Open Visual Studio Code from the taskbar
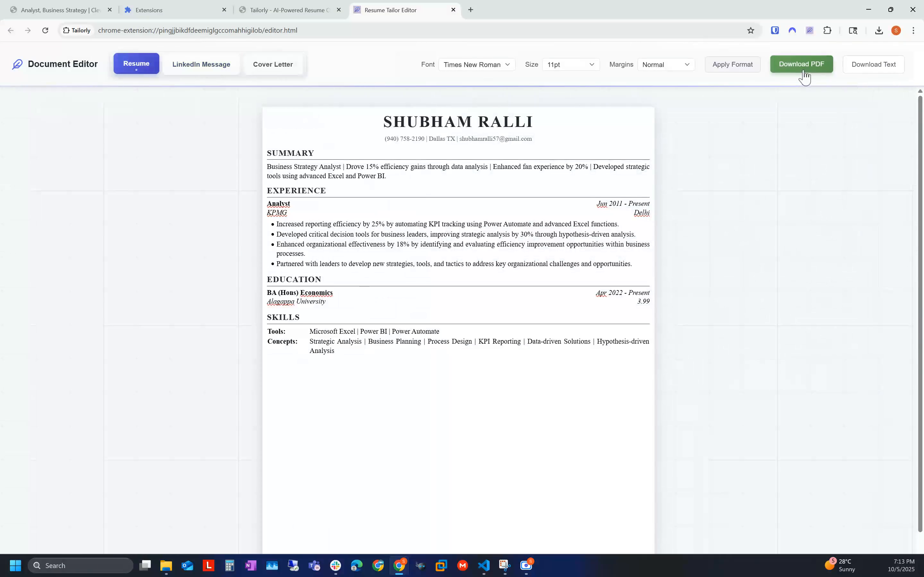924x577 pixels. click(x=483, y=565)
